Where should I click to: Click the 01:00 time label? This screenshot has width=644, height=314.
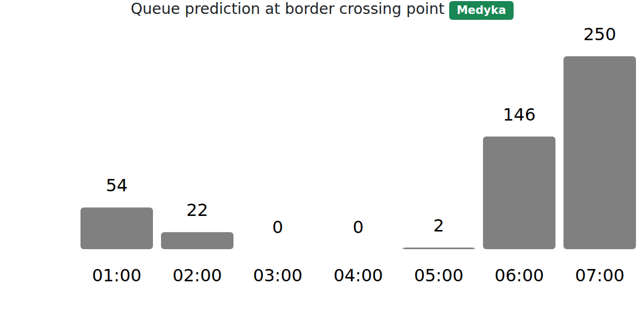(x=116, y=275)
